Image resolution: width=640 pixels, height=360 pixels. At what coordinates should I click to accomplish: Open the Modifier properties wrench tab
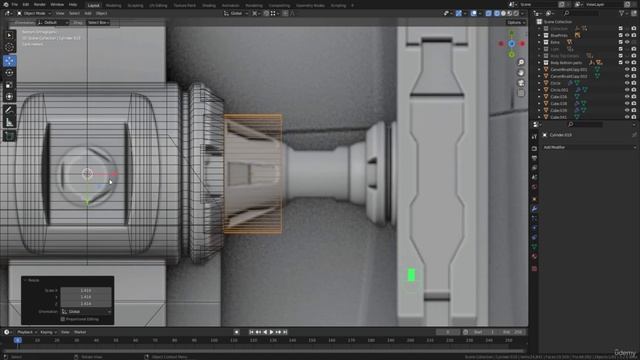[x=534, y=209]
